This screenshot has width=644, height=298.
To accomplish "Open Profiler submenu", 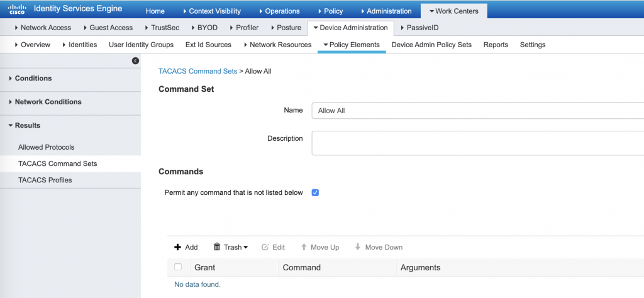I will [244, 28].
